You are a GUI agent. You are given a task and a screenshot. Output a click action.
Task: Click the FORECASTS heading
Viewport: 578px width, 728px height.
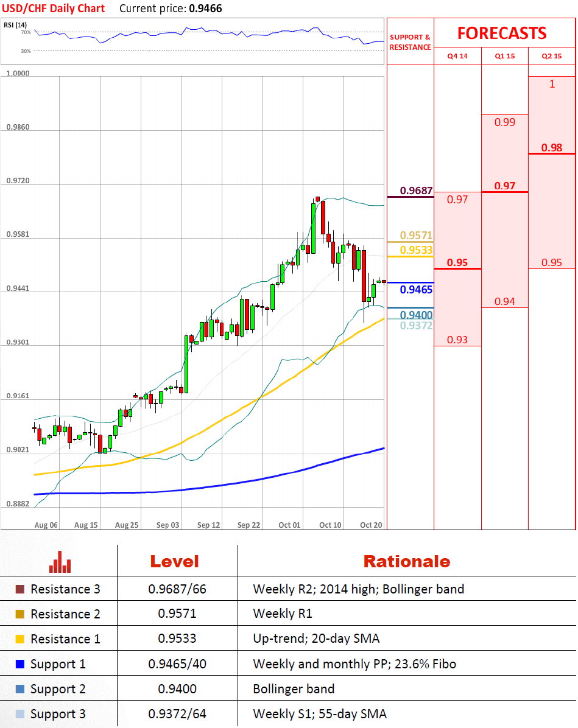502,33
